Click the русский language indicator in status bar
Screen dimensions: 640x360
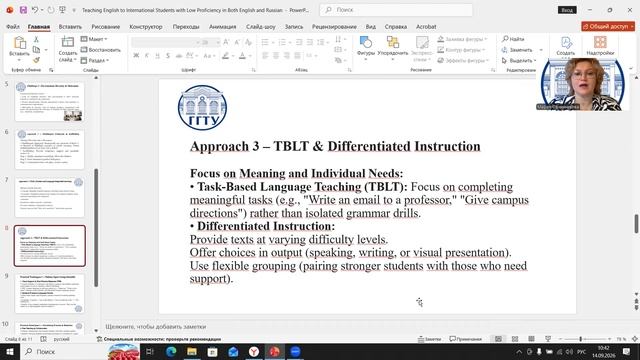pos(61,339)
